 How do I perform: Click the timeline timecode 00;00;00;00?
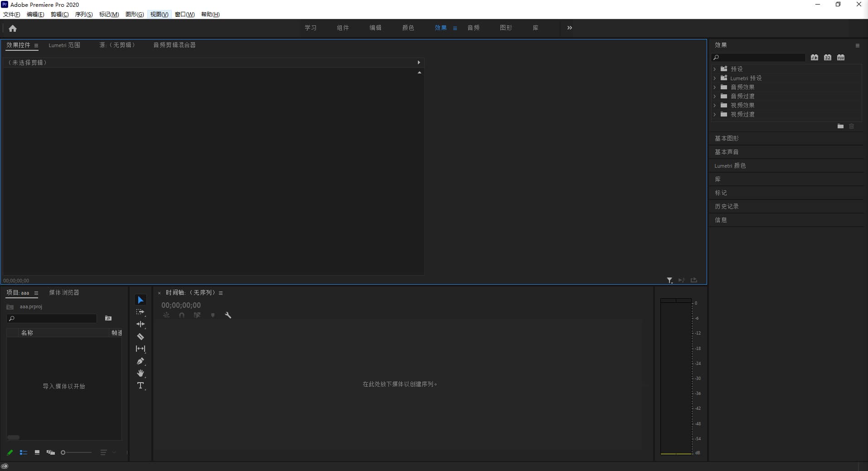[x=181, y=306]
